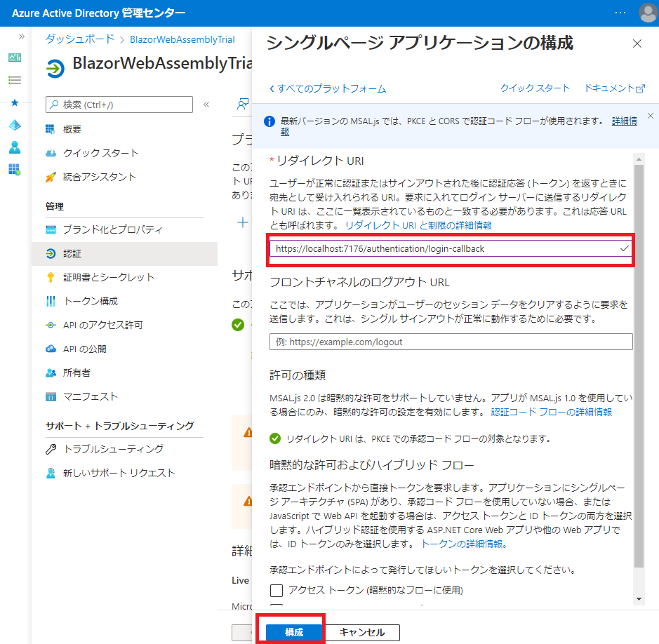The image size is (659, 644).
Task: Expand the left portal sidebar chevrons
Action: coord(22,37)
